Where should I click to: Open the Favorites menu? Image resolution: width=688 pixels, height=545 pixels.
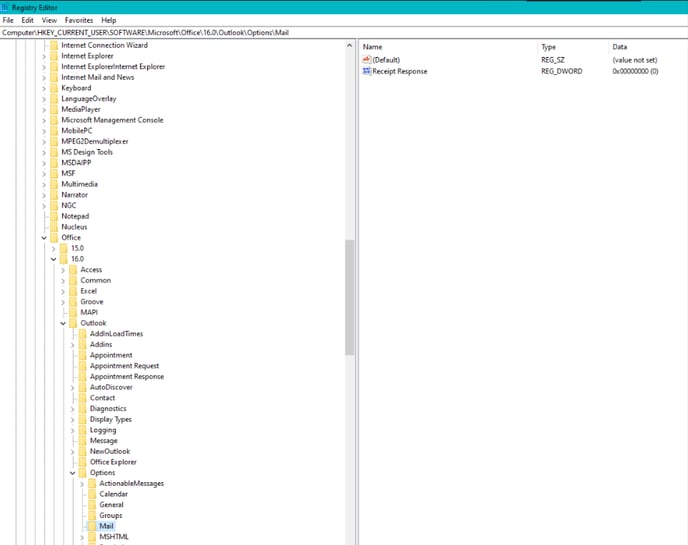click(x=79, y=20)
